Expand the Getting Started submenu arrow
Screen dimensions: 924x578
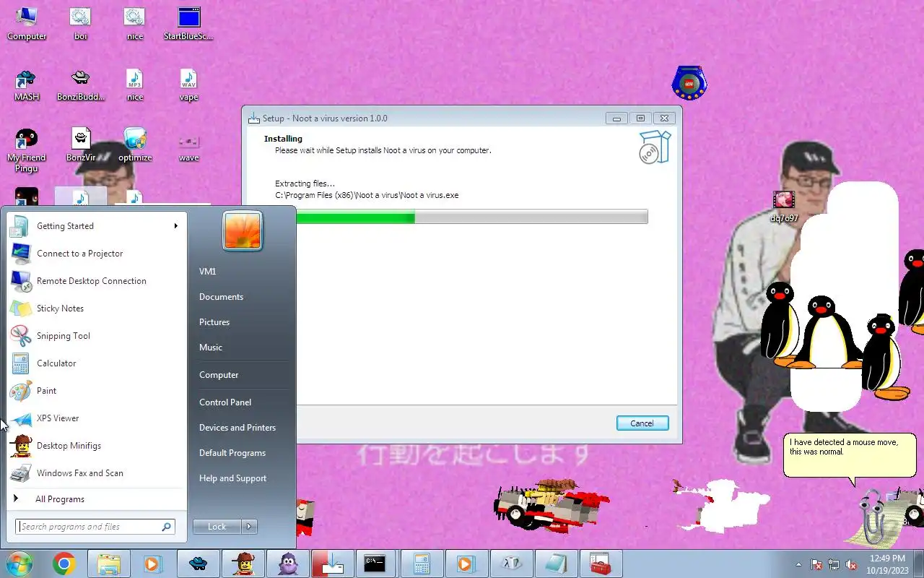[175, 225]
